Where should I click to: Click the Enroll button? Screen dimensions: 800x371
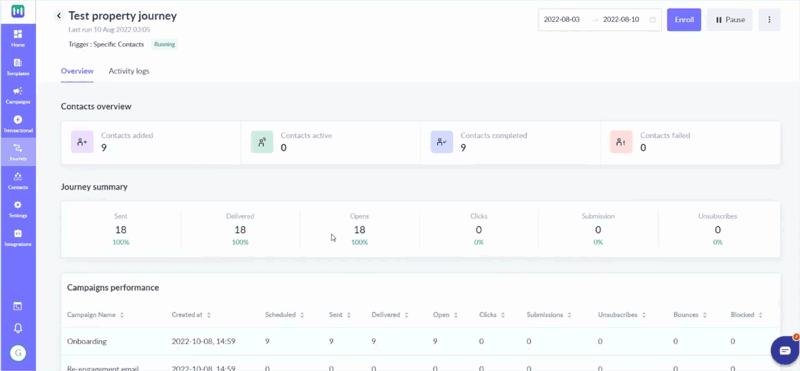tap(684, 20)
